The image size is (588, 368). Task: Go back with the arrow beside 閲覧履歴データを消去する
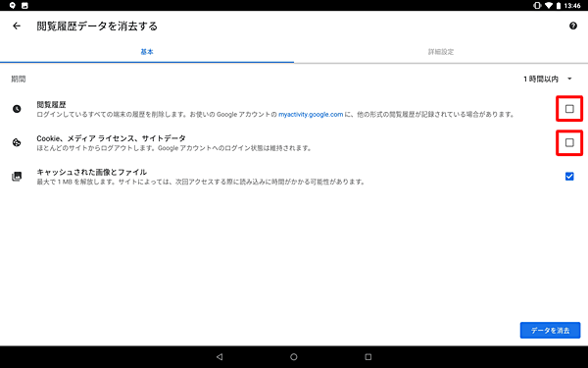click(x=17, y=26)
